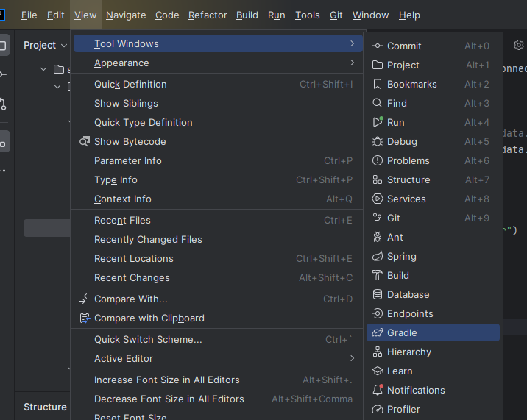
Task: Expand the Active Editor submenu
Action: tap(218, 358)
